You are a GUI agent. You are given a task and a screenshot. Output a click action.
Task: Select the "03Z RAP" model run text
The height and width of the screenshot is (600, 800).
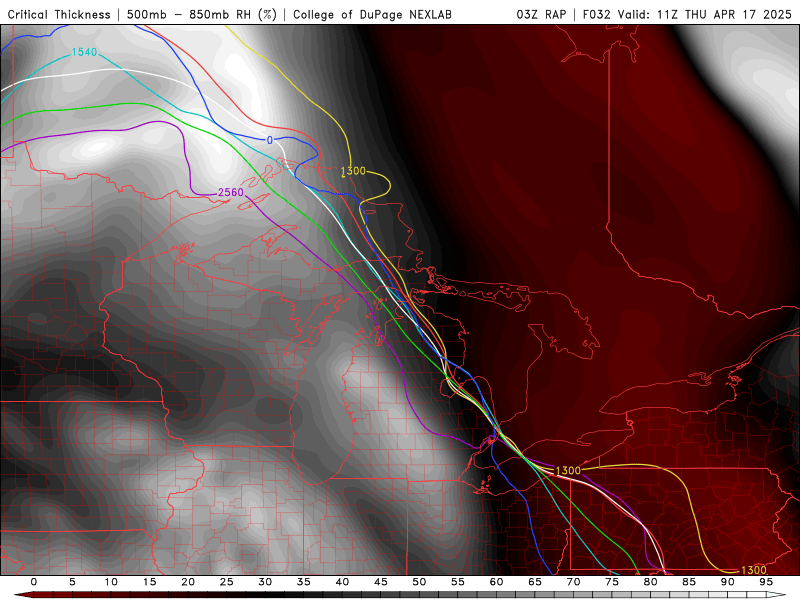click(x=541, y=14)
